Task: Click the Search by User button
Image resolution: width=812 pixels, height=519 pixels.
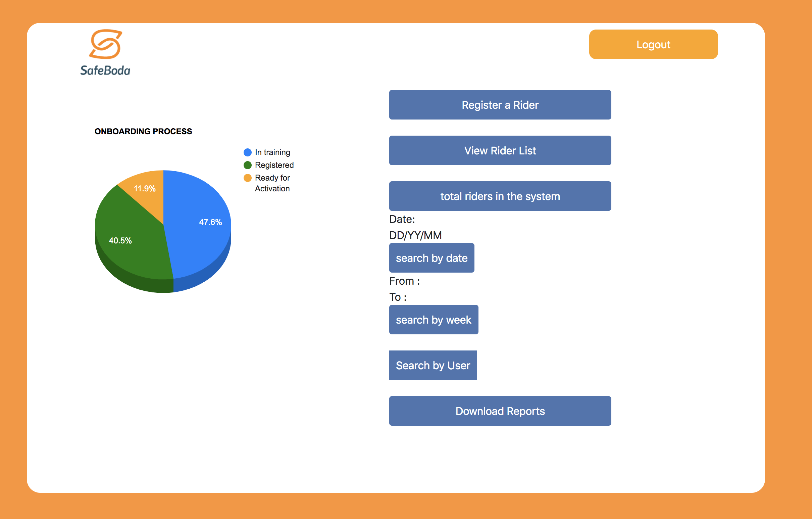Action: pyautogui.click(x=433, y=365)
